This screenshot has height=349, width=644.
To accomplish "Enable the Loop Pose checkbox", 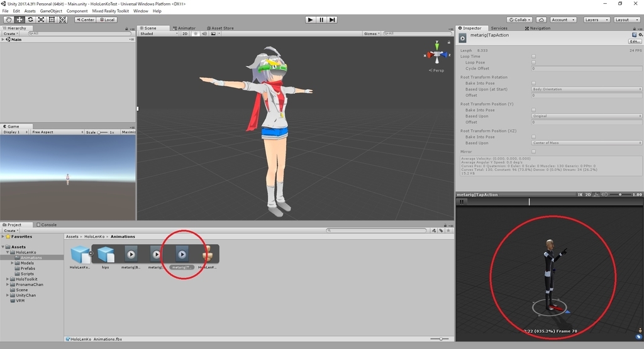I will (x=533, y=62).
